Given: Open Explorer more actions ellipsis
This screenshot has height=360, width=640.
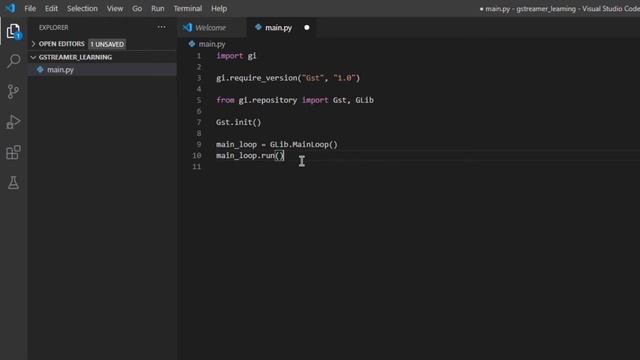Looking at the screenshot, I should [x=162, y=27].
